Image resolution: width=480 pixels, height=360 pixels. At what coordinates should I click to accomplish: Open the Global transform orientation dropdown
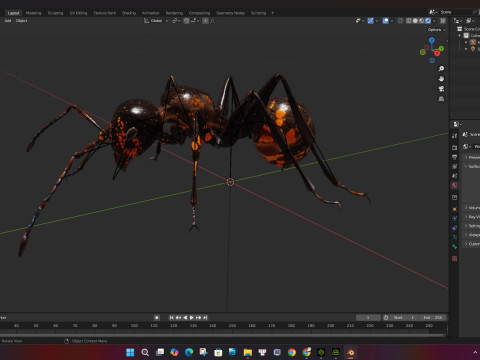[156, 21]
